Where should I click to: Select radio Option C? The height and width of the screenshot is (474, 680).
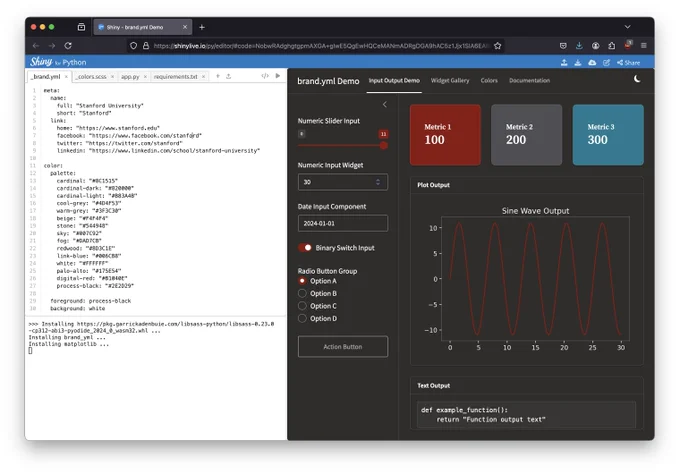point(302,306)
